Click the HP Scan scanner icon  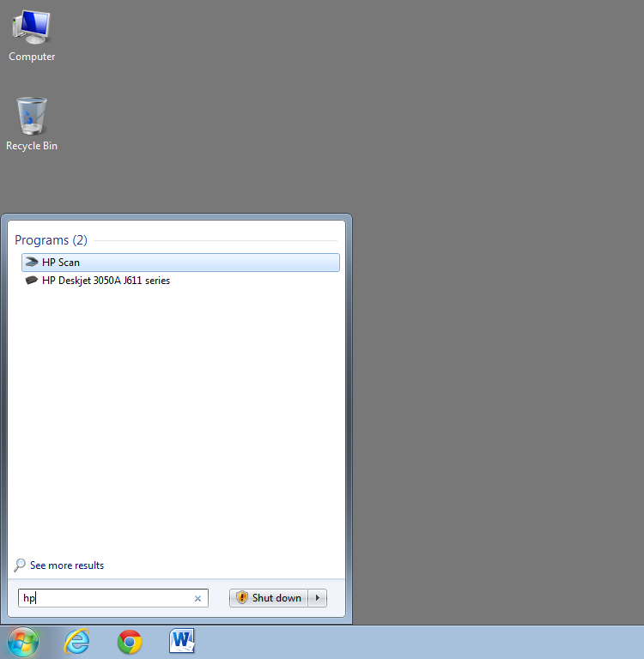[x=32, y=262]
